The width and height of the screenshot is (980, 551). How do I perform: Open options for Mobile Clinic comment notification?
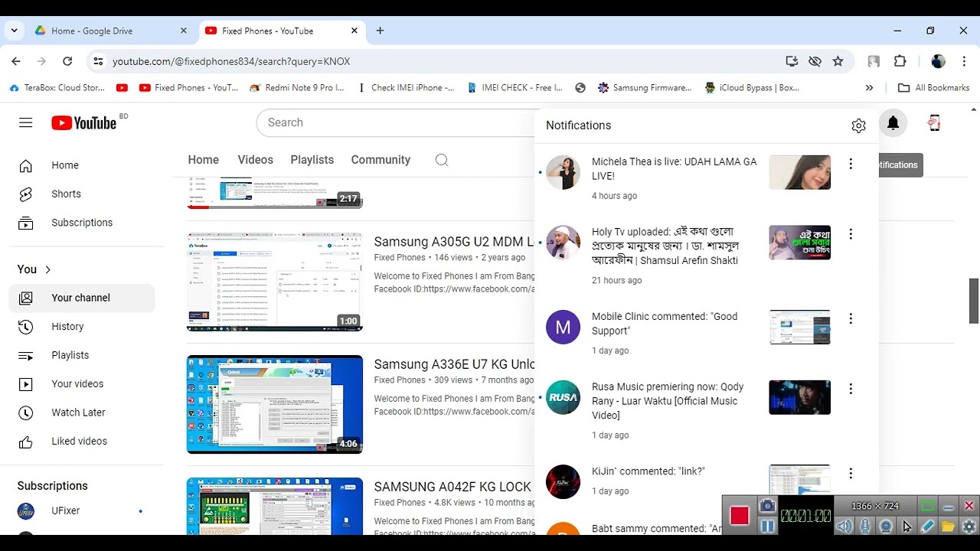click(851, 318)
